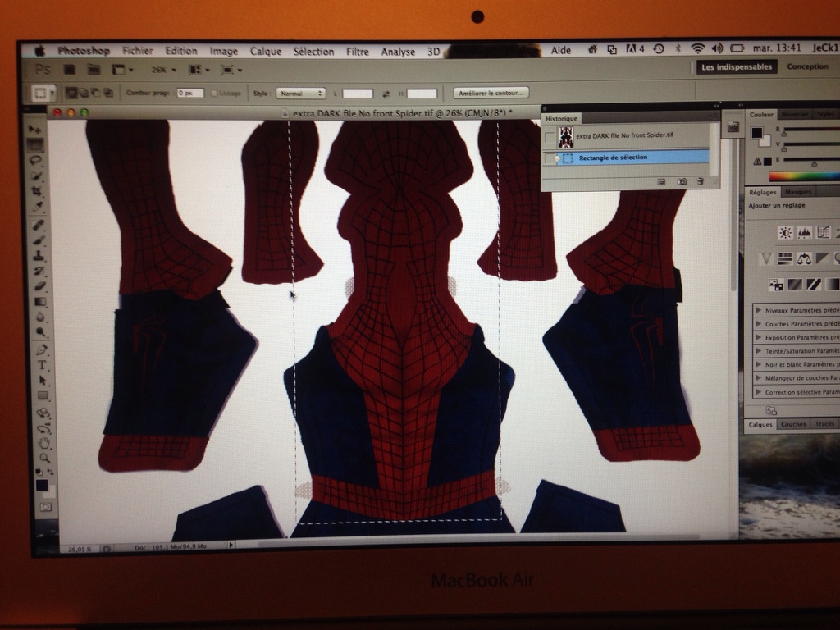This screenshot has width=840, height=630.
Task: Open the Edition menu
Action: pos(181,52)
